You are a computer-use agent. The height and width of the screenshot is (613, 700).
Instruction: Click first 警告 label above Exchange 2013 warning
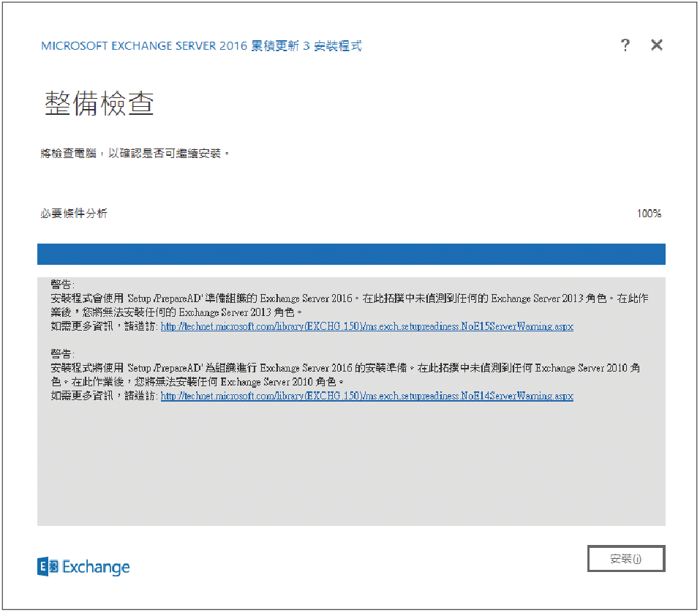click(62, 284)
